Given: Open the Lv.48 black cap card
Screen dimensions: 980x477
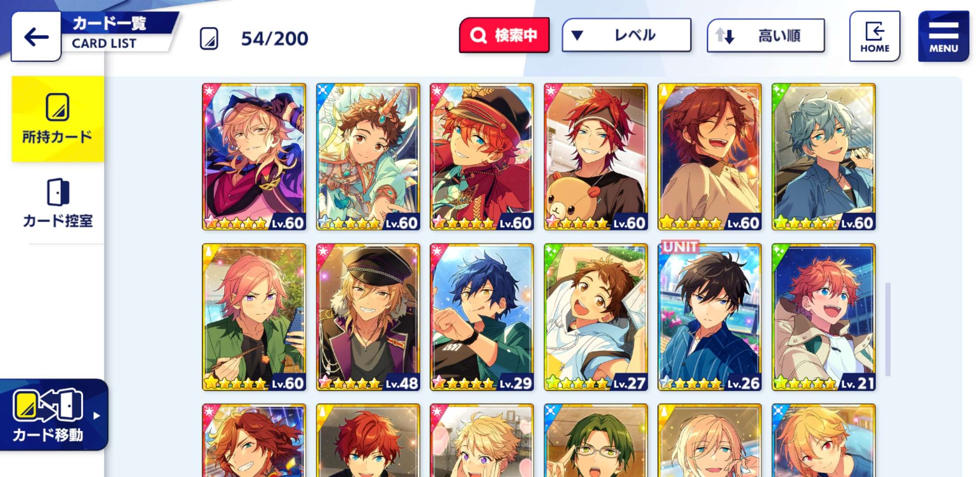Looking at the screenshot, I should point(368,317).
